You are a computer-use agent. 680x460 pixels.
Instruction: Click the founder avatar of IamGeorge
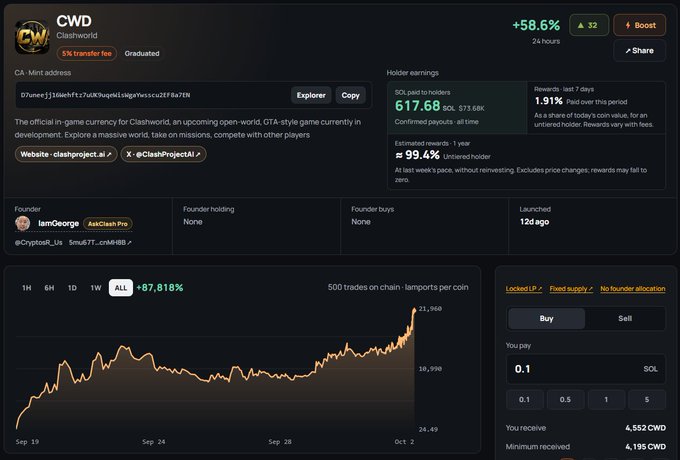point(23,224)
